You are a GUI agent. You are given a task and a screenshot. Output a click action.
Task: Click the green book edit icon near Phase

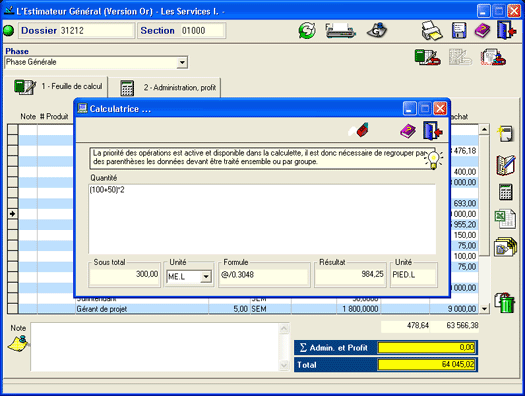pos(427,57)
